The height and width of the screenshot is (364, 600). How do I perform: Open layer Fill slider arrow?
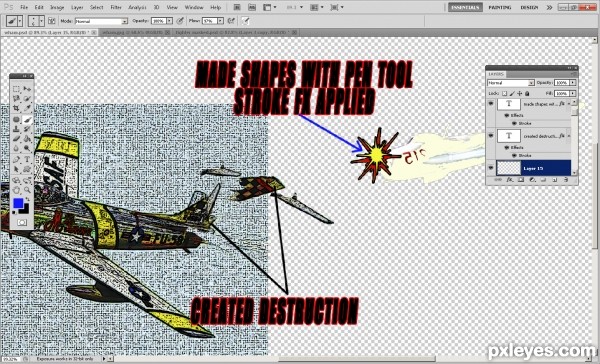click(x=572, y=93)
